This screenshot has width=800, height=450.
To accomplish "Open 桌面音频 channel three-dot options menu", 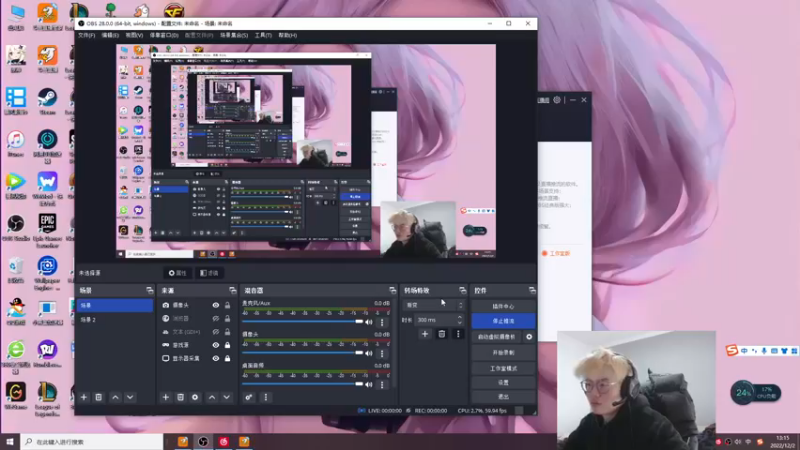I will 382,385.
